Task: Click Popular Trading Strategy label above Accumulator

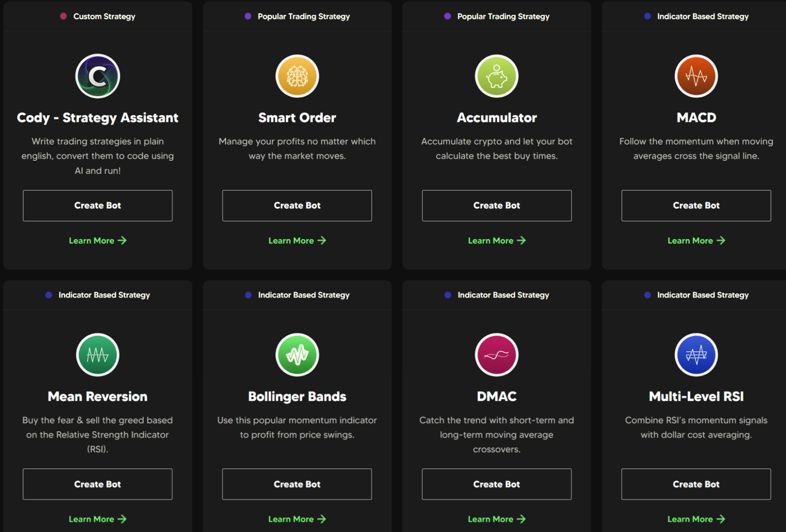Action: 503,17
